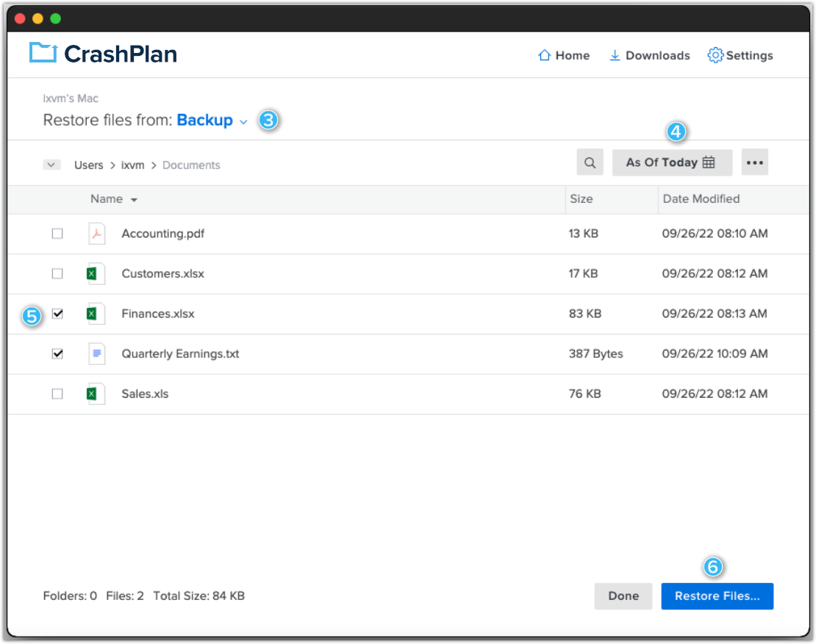
Task: Open the Settings page
Action: pyautogui.click(x=740, y=55)
